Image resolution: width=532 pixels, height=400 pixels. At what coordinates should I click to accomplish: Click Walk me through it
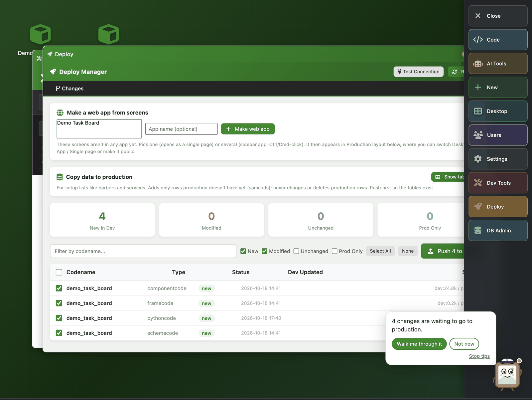pyautogui.click(x=419, y=344)
